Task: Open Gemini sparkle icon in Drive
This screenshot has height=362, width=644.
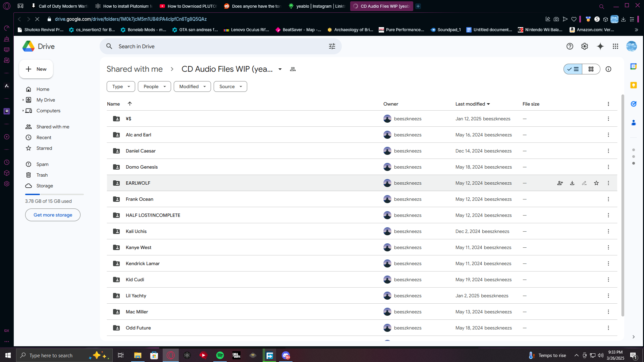Action: point(600,46)
